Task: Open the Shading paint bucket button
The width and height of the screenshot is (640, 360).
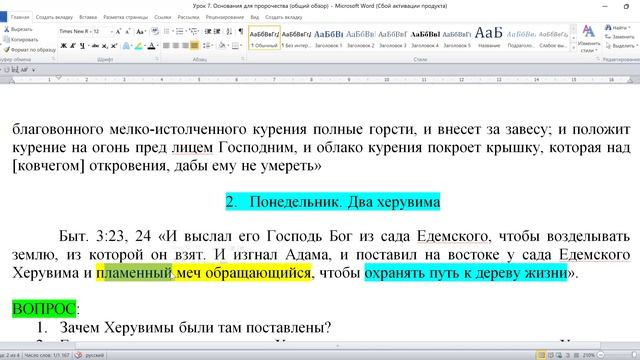Action: 222,46
